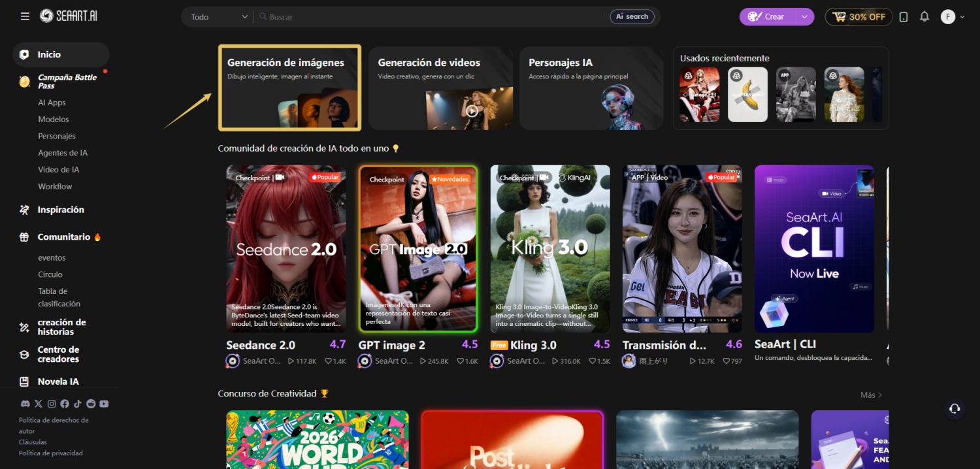
Task: Open the X (Twitter) social icon
Action: (x=39, y=404)
